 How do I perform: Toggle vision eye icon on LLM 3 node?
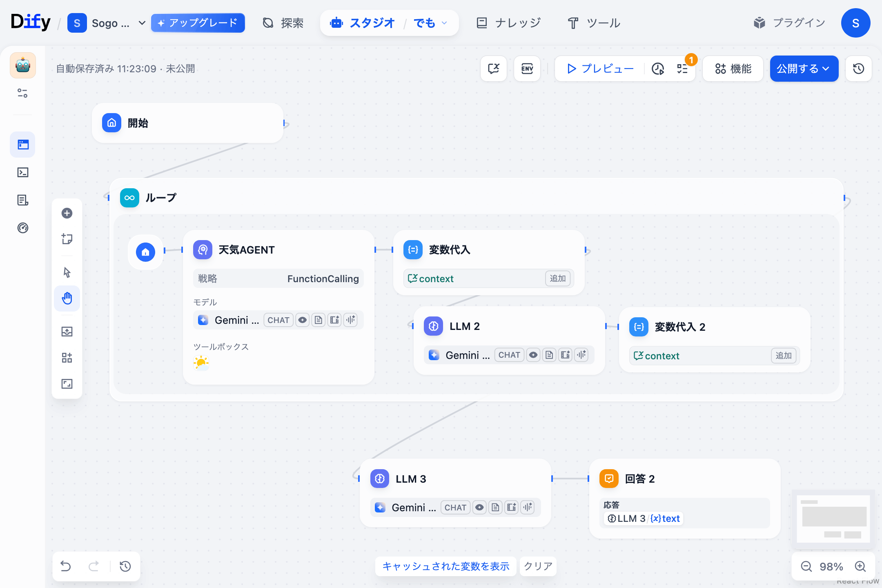(x=479, y=507)
